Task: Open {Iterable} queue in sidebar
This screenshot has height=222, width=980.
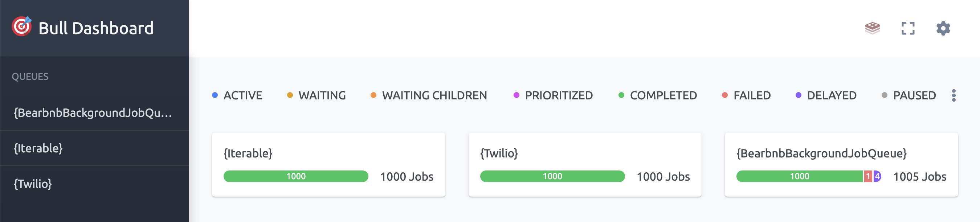Action: coord(94,148)
